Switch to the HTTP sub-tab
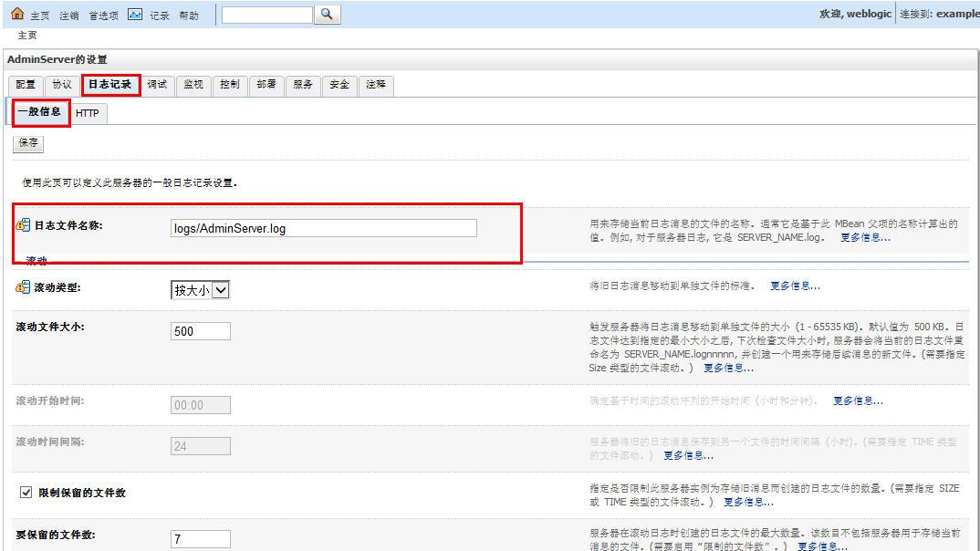 pos(88,114)
